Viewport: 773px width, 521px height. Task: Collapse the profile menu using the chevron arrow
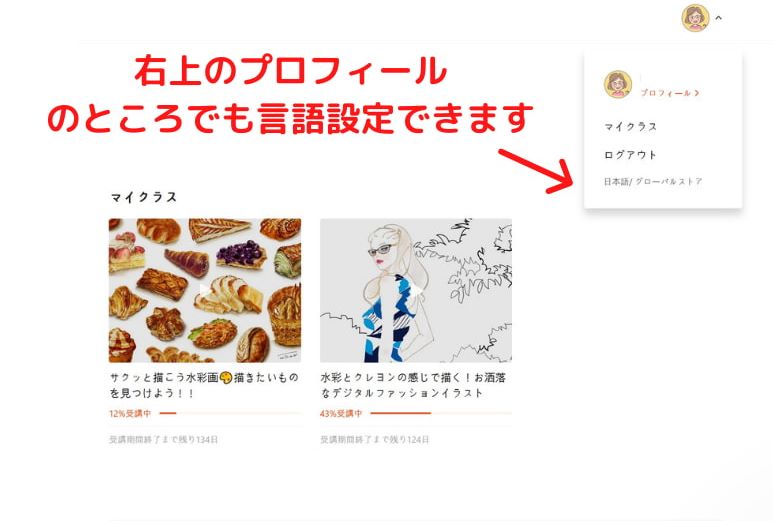pos(719,18)
